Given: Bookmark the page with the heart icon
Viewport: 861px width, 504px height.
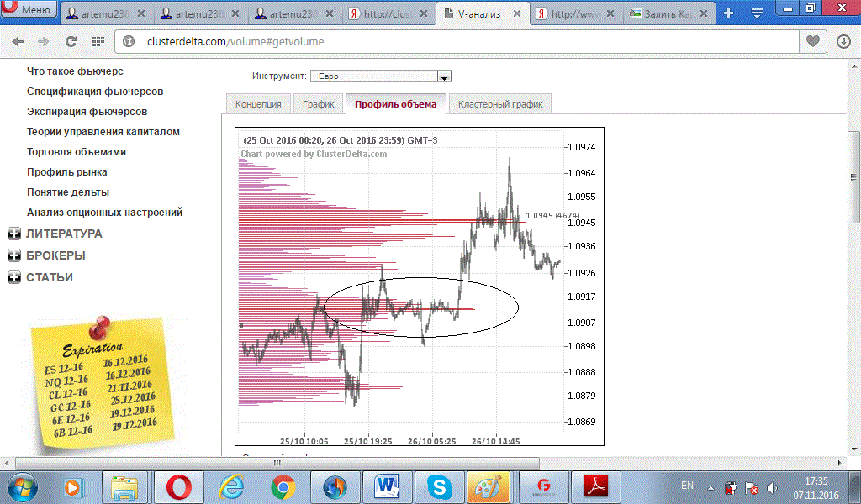Looking at the screenshot, I should tap(813, 41).
